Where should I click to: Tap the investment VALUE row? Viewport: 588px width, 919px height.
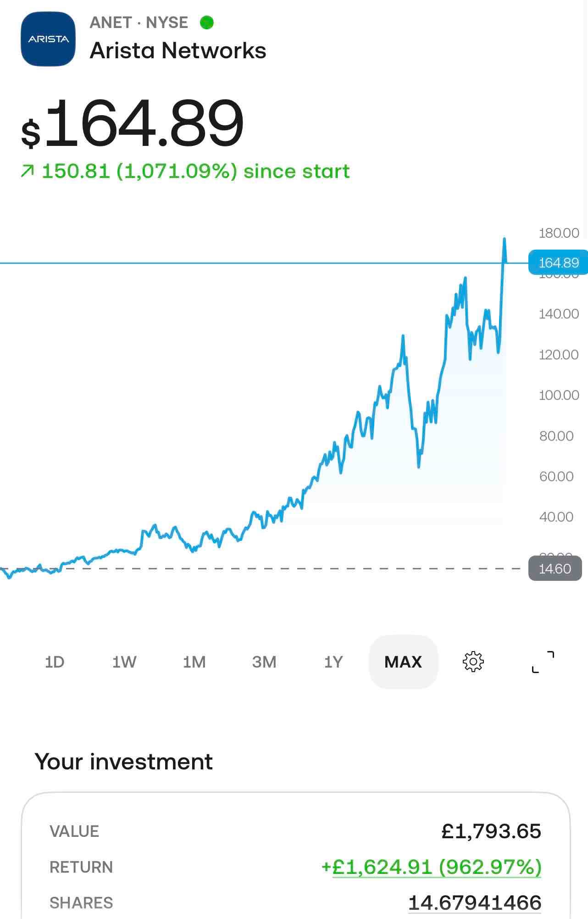coord(295,831)
